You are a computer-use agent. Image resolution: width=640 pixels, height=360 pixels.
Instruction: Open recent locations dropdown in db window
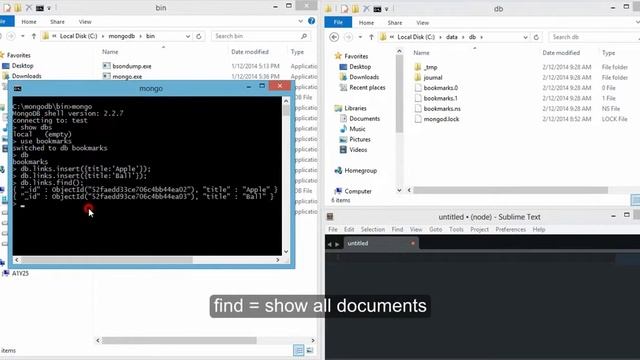(x=360, y=37)
